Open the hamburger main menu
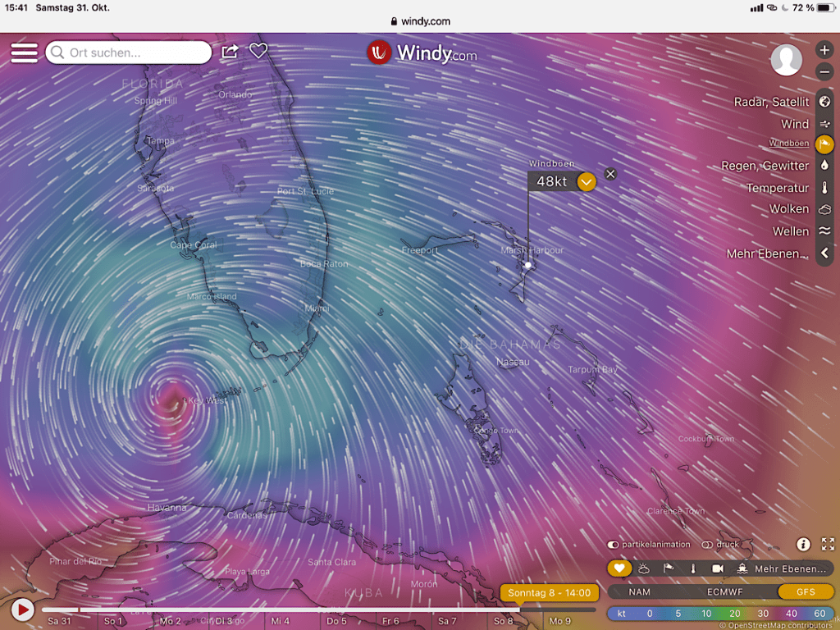This screenshot has height=630, width=840. [24, 52]
